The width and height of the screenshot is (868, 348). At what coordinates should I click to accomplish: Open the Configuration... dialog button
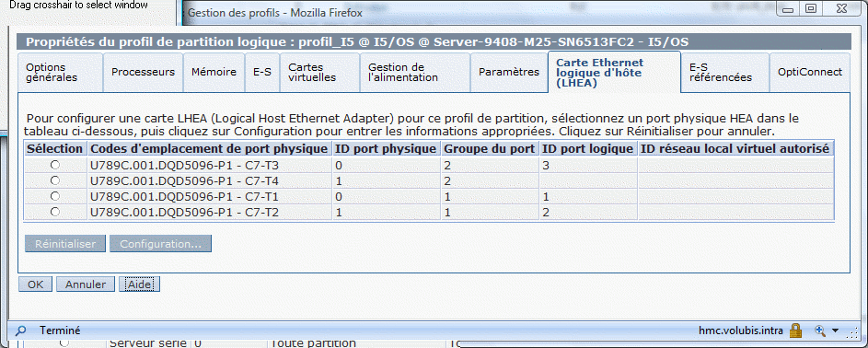160,243
